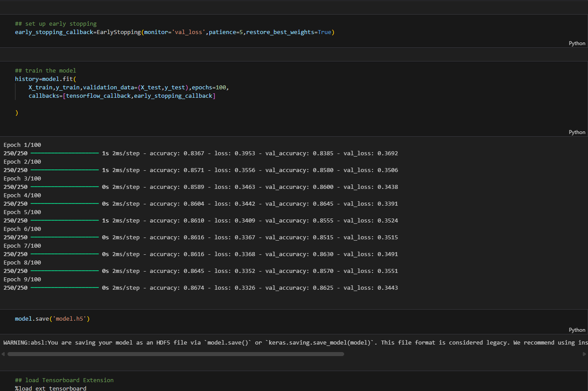Click the Python language label on the model.fit cell
The image size is (588, 391).
(x=577, y=132)
